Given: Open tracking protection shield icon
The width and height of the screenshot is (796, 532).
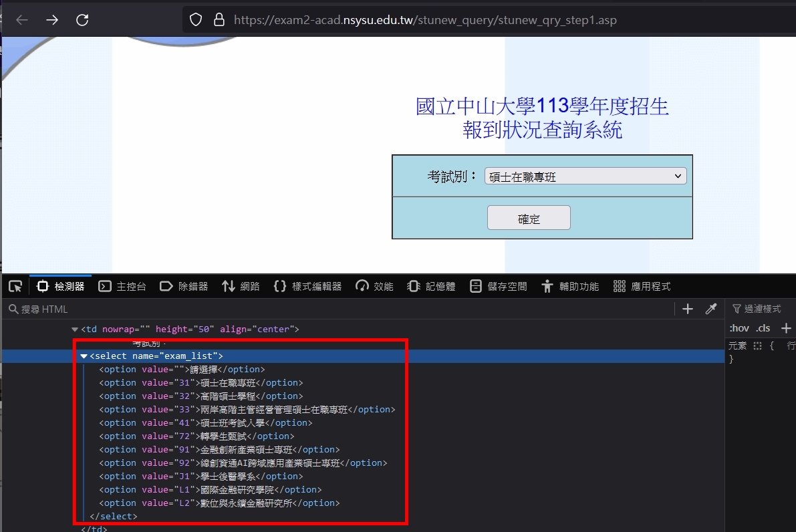Looking at the screenshot, I should 195,20.
